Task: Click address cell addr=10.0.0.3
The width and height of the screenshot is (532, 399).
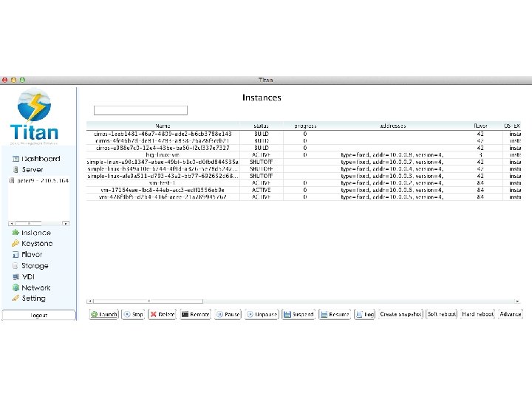Action: tap(392, 176)
